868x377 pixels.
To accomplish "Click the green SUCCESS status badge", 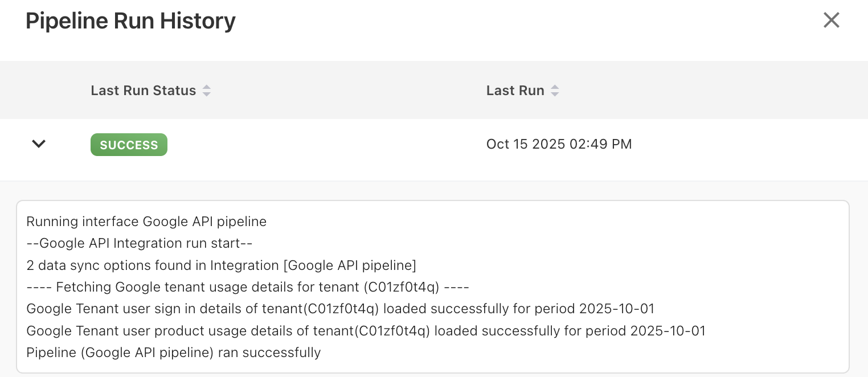I will click(129, 145).
